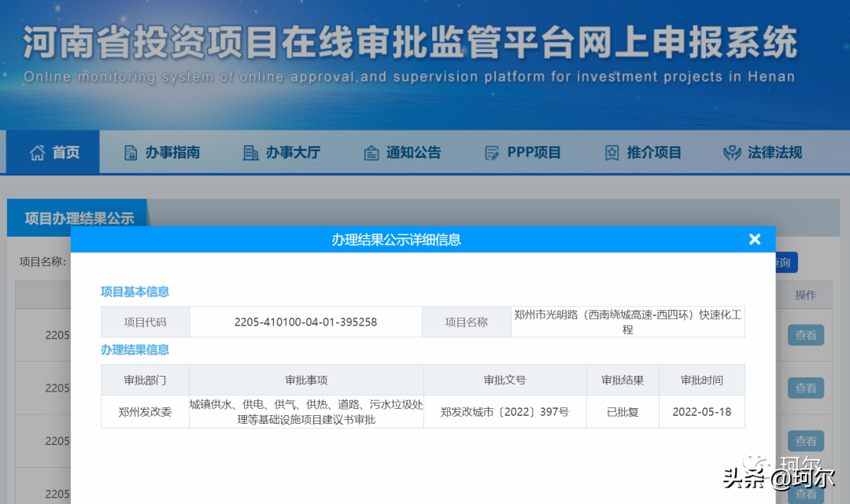Click the notice icon beside 通知公告
Screen dimensions: 850x504
371,153
